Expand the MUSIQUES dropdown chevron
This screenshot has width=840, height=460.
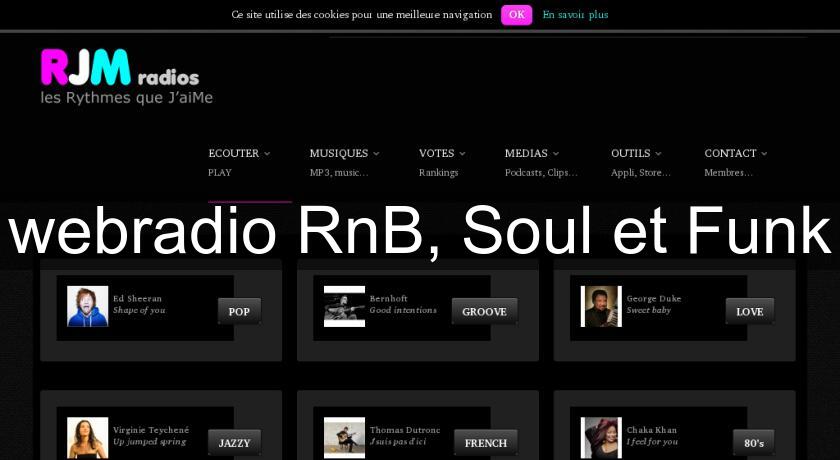pyautogui.click(x=376, y=154)
